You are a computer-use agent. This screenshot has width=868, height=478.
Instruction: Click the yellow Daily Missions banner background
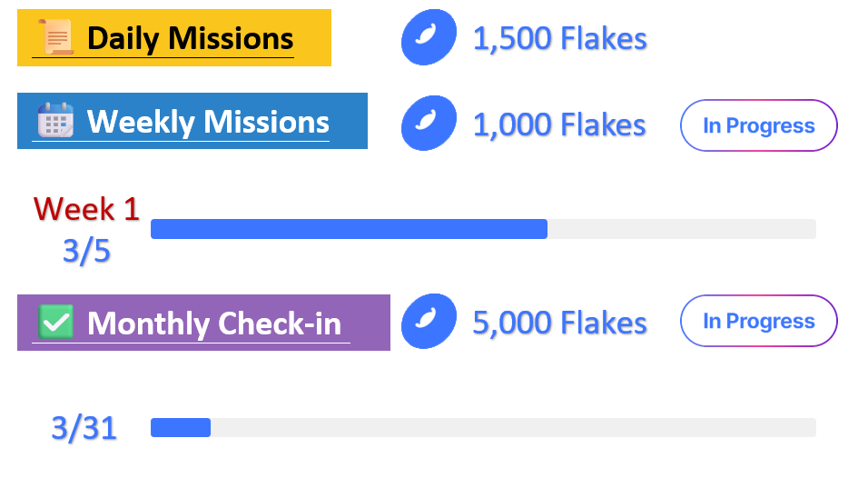click(x=174, y=37)
